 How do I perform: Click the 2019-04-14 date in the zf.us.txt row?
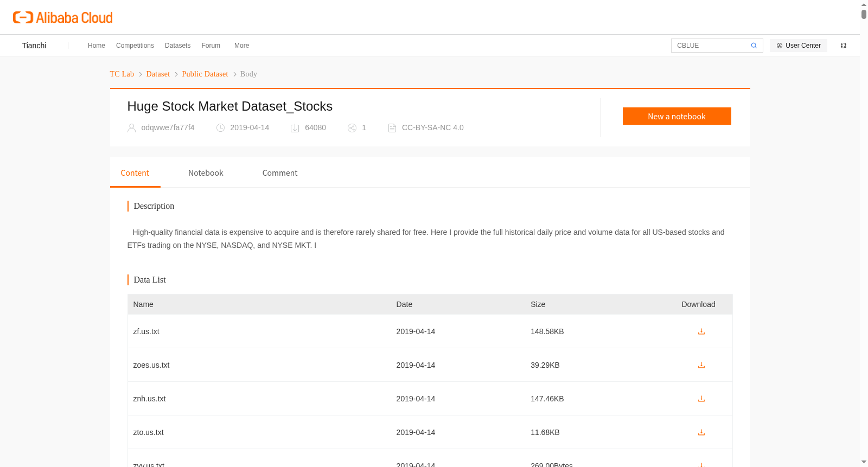click(416, 331)
